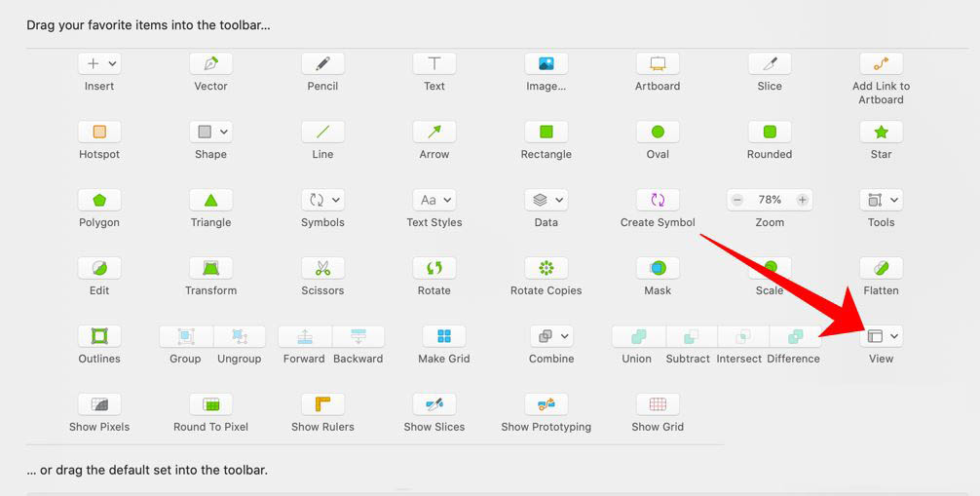Open the View dropdown

click(882, 336)
